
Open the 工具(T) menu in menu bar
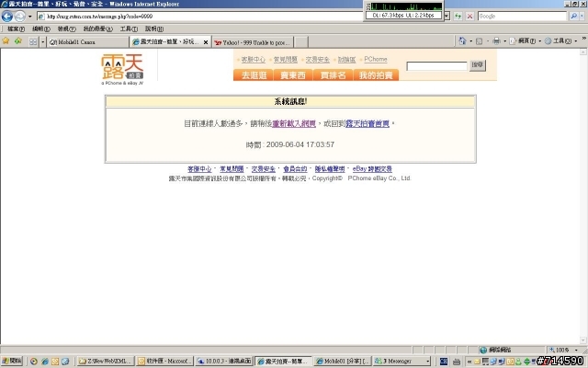coord(129,29)
